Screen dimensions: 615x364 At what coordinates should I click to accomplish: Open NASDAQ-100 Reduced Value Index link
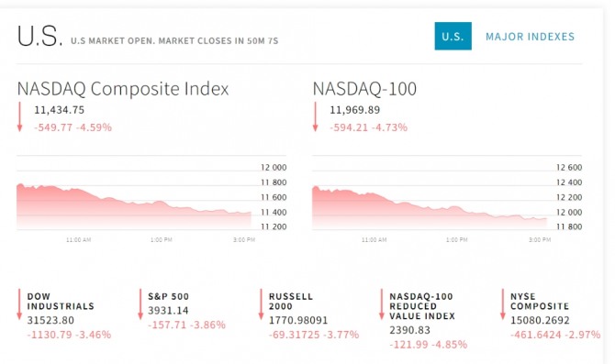[422, 306]
